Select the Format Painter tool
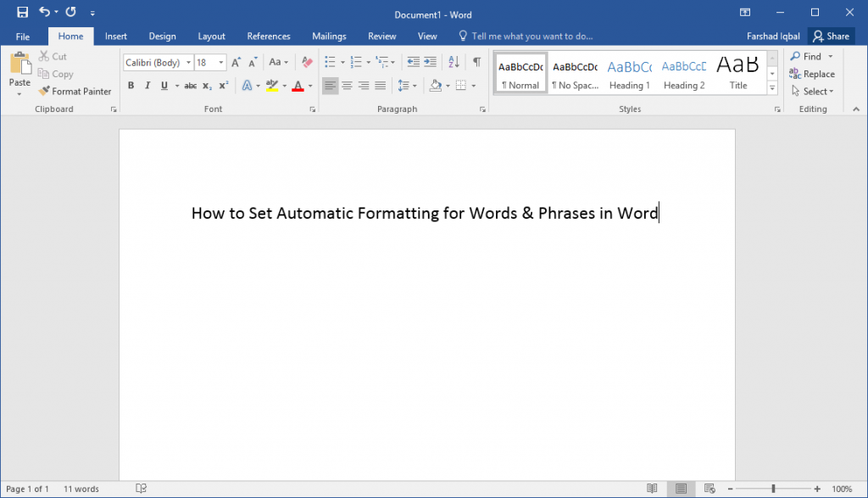 click(x=75, y=91)
